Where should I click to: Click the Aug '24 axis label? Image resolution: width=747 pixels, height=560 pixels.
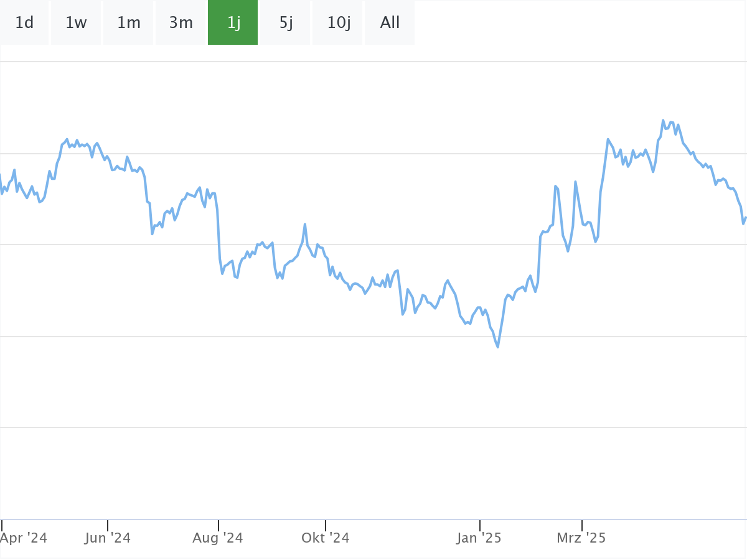point(218,538)
